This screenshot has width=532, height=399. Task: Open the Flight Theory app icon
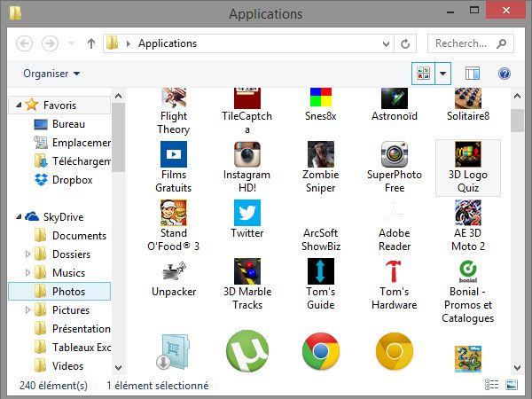point(174,98)
